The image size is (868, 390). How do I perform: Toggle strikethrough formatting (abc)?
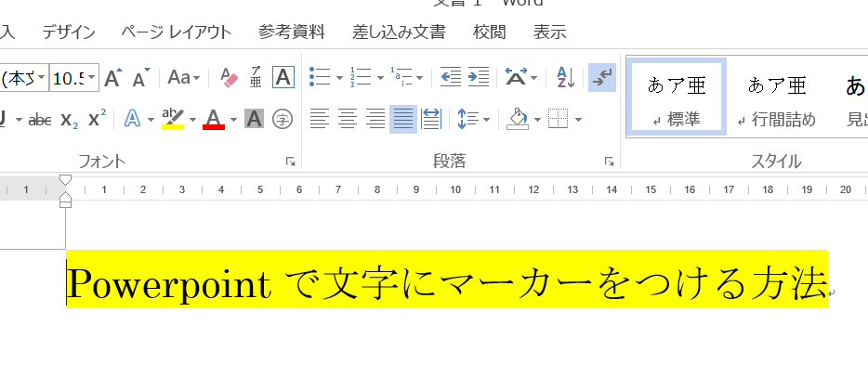pos(40,119)
